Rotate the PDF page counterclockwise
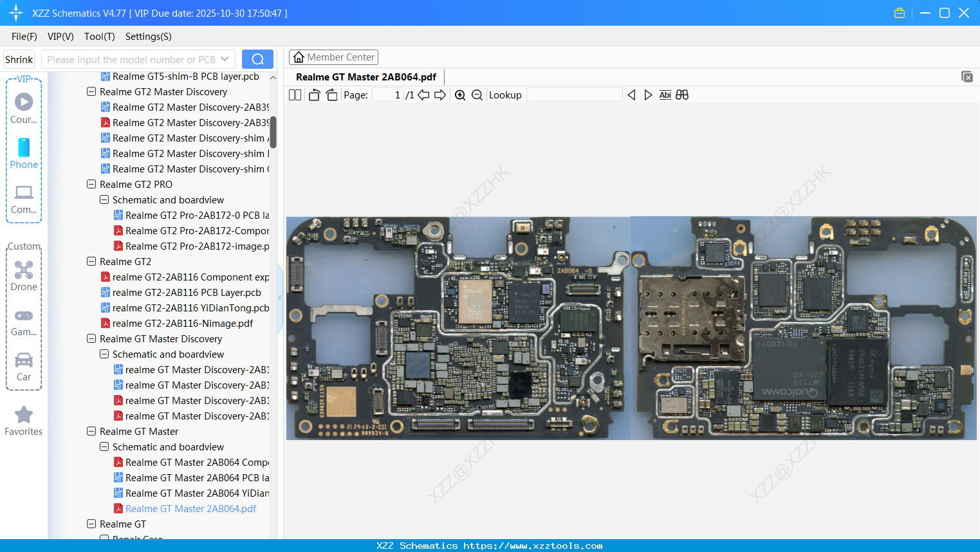Screen dimensions: 980x552 pos(315,95)
